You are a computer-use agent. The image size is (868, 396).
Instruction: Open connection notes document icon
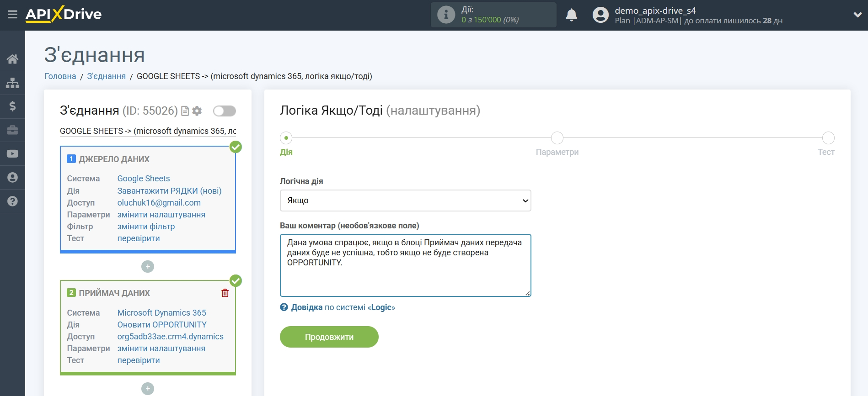185,111
